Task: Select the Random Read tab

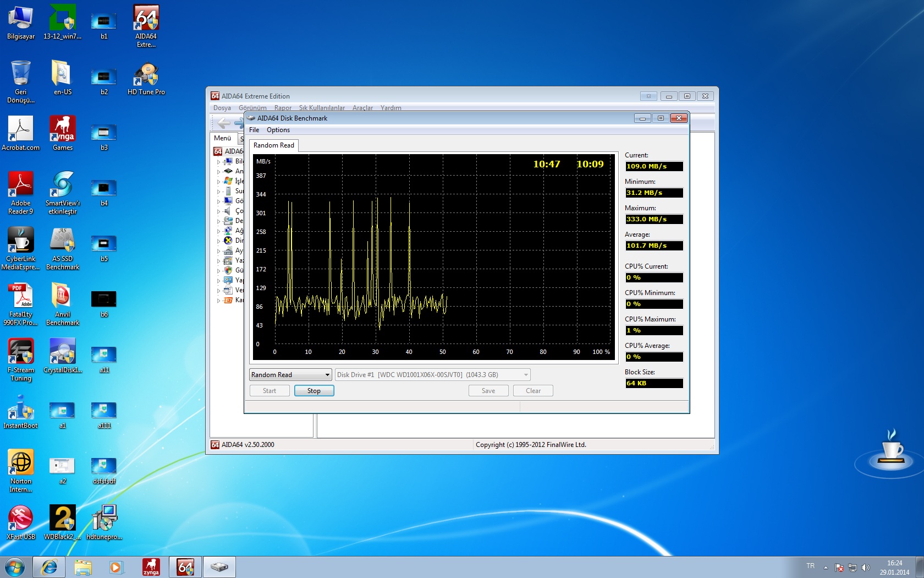Action: point(274,145)
